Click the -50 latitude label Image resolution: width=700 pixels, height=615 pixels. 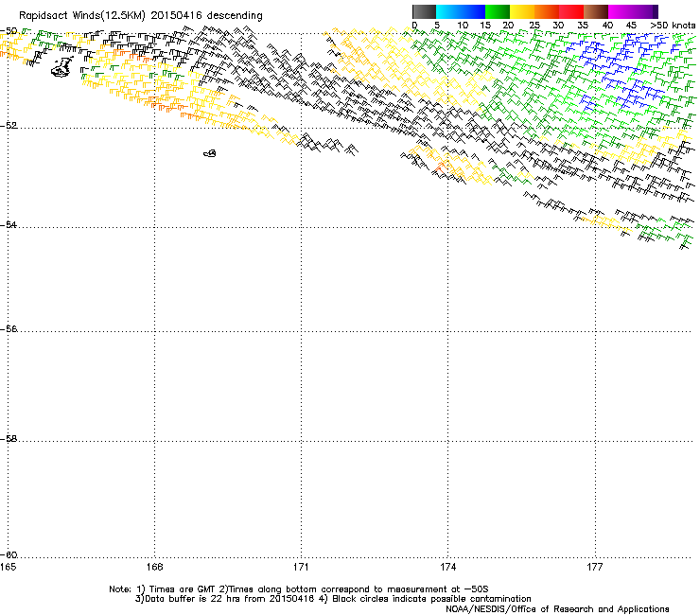pyautogui.click(x=9, y=31)
